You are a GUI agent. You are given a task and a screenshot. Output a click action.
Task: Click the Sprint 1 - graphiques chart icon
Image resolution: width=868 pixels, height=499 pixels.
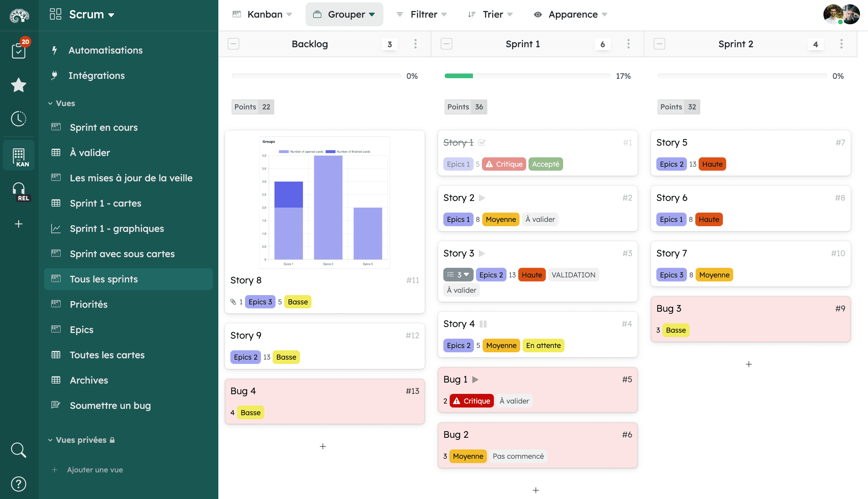coord(56,228)
